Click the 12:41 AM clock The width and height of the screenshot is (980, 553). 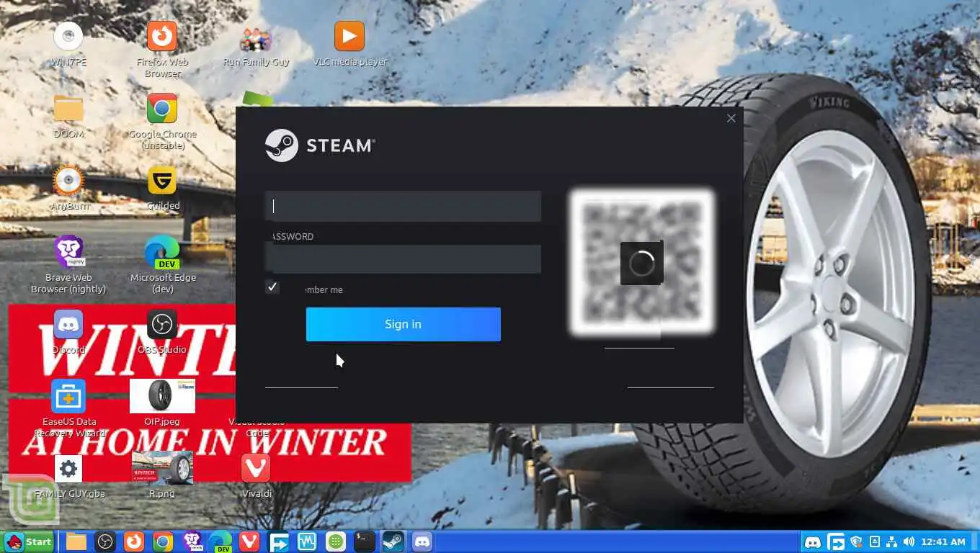click(x=943, y=541)
